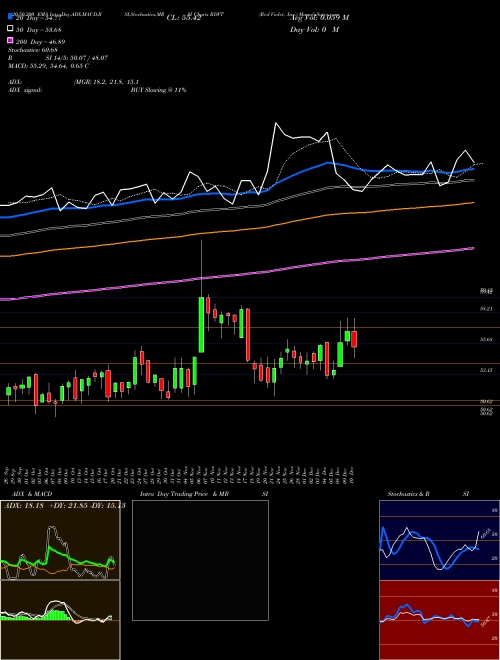Viewport: 500px width, 660px height.
Task: Click the white 50 Day legend swatch
Action: pos(11,29)
